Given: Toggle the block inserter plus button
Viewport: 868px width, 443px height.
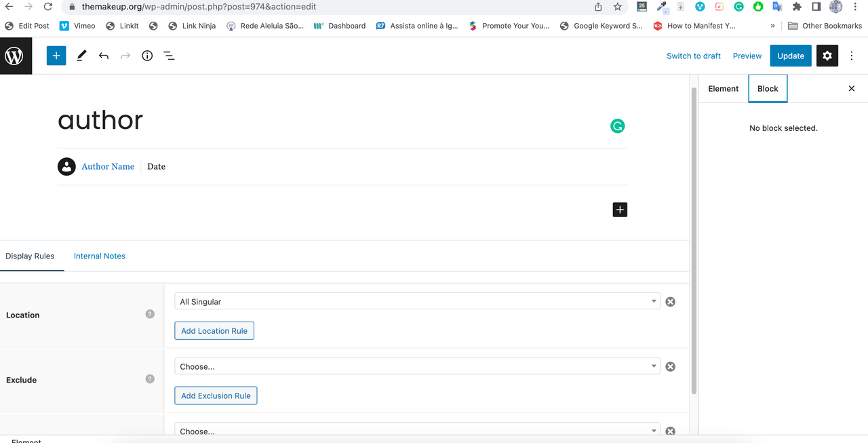Looking at the screenshot, I should 56,56.
